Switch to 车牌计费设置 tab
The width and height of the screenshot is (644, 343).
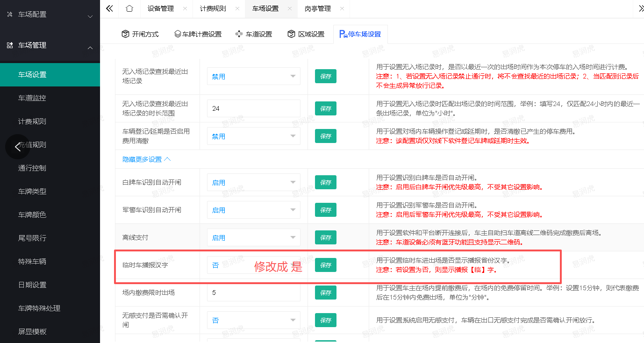198,34
